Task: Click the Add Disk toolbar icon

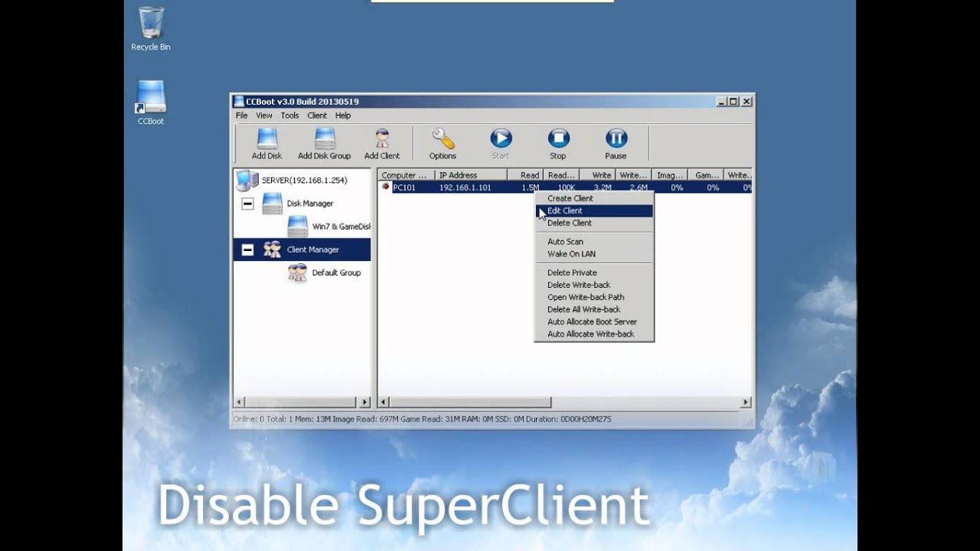Action: point(266,144)
